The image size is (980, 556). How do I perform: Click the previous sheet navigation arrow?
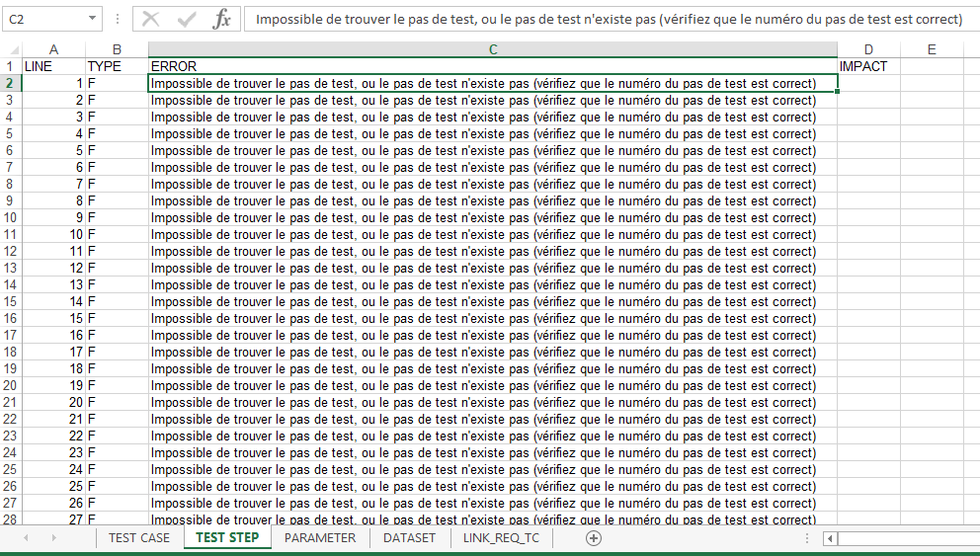(x=26, y=538)
